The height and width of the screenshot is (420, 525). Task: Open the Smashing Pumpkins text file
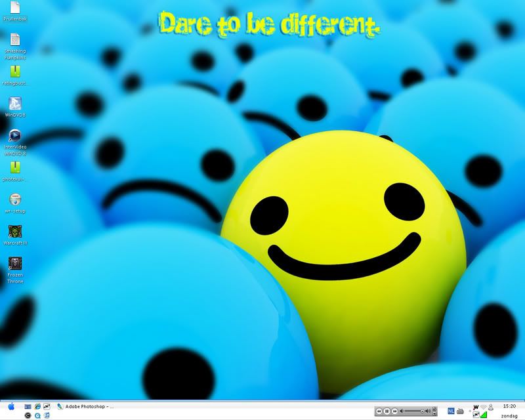click(15, 46)
